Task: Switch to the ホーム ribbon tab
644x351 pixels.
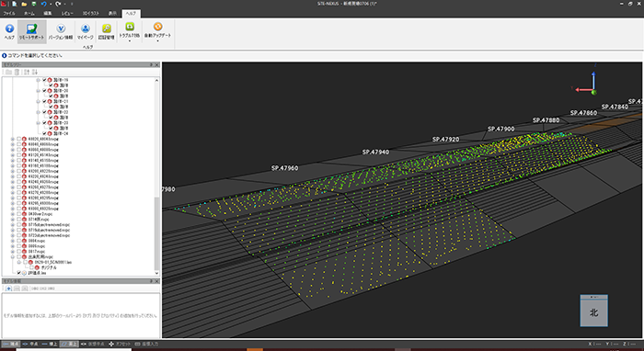Action: point(29,13)
